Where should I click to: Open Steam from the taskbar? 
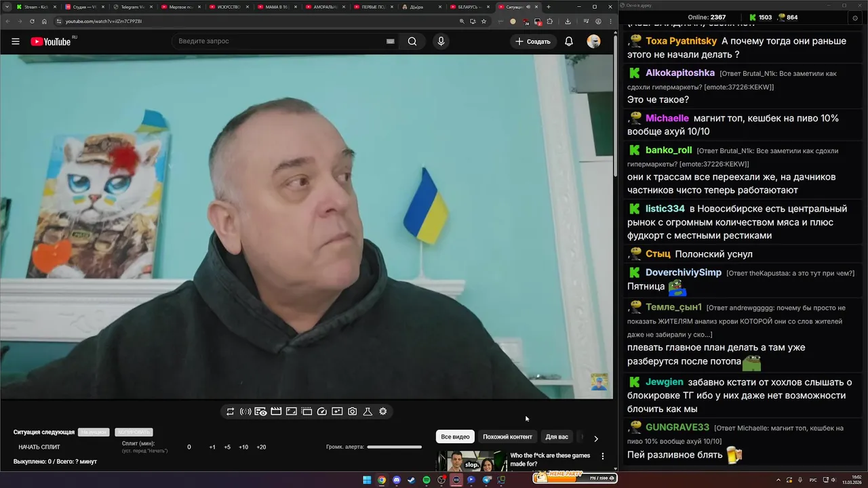click(x=412, y=480)
